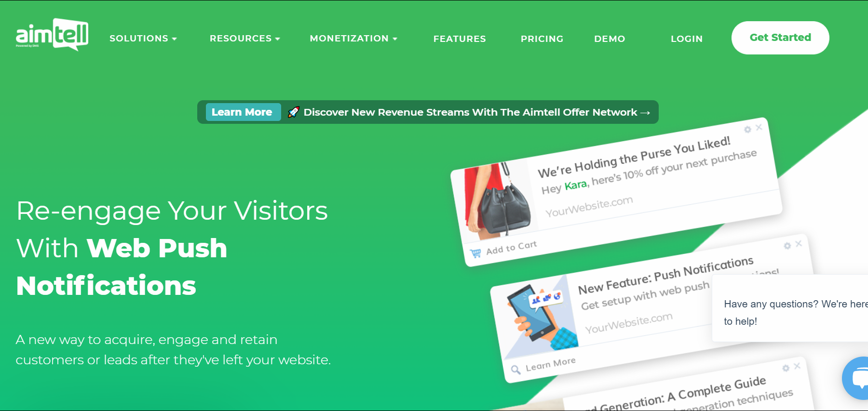The image size is (868, 411).
Task: Click gear icon on purse notification card
Action: 747,130
